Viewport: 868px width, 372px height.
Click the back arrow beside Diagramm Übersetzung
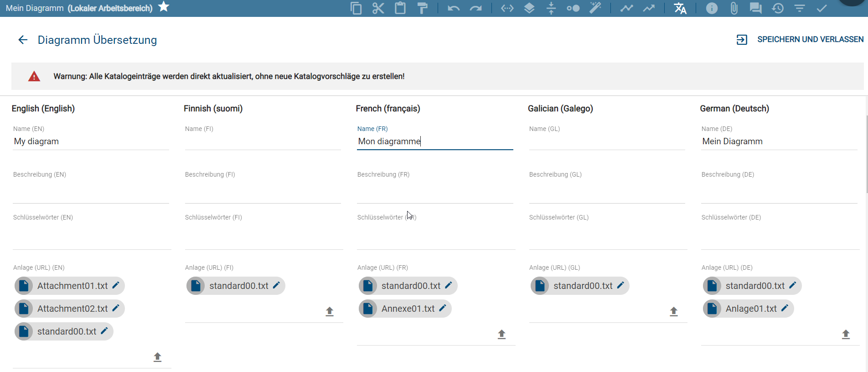[x=23, y=40]
